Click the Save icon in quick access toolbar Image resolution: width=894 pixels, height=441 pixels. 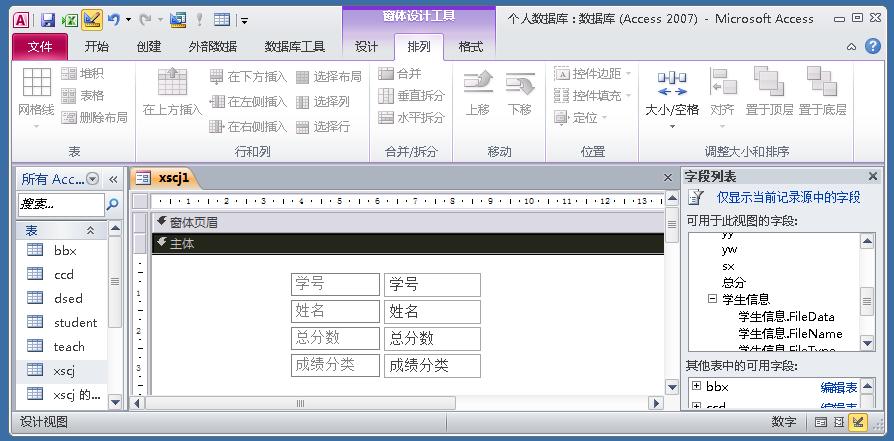(48, 20)
